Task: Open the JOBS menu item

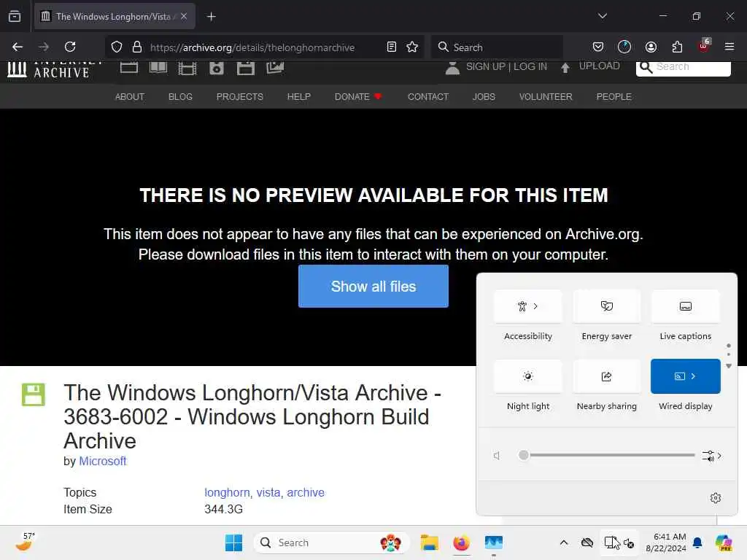Action: (484, 97)
